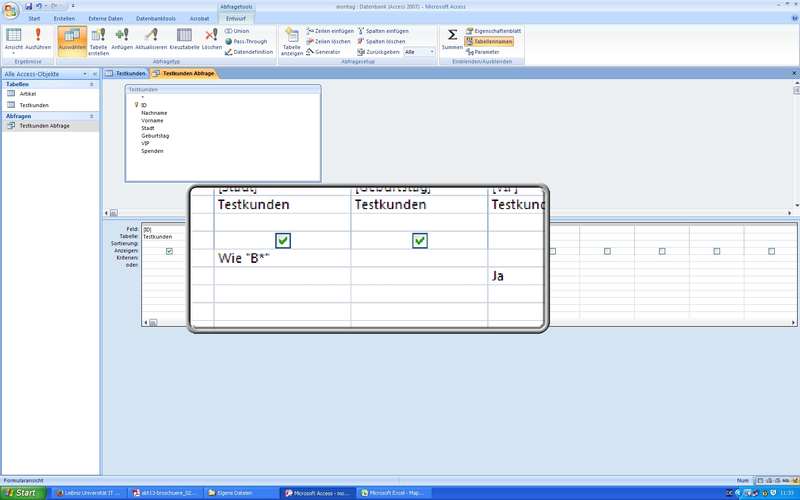800x500 pixels.
Task: Insert columns with Spalten einfügen
Action: [383, 31]
